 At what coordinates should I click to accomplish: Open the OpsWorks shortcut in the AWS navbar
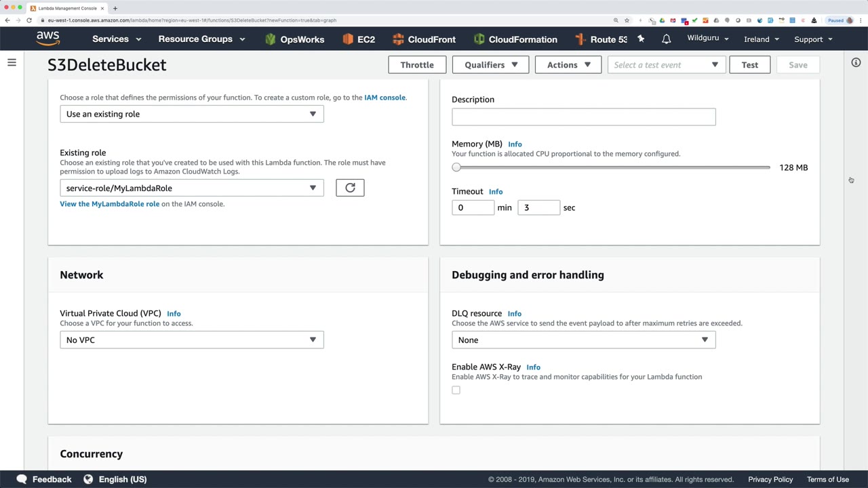[x=294, y=39]
